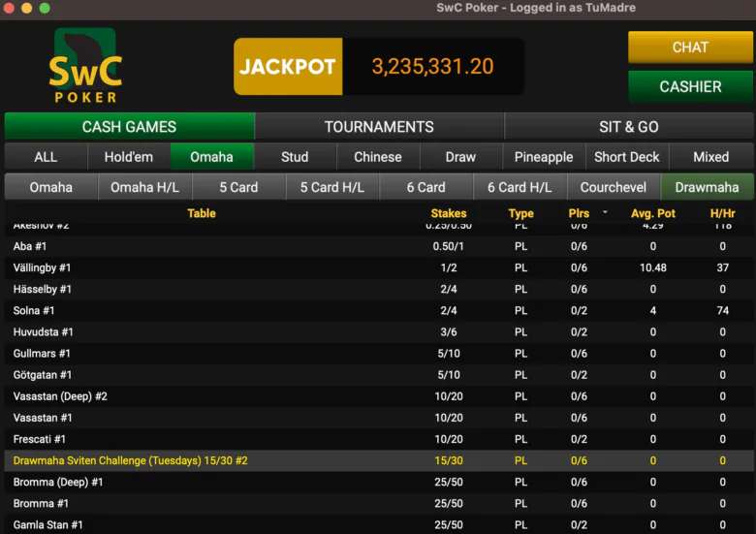Click the JACKPOT badge

288,67
